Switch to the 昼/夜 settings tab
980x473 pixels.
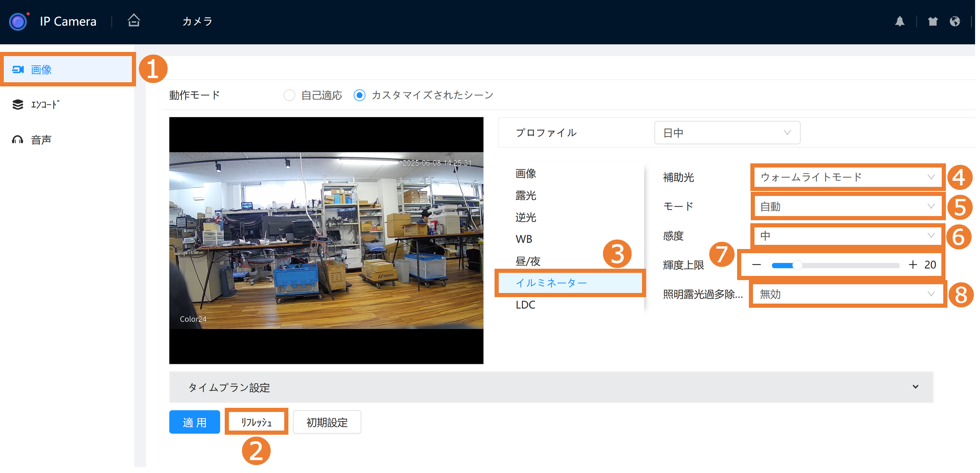click(x=528, y=261)
